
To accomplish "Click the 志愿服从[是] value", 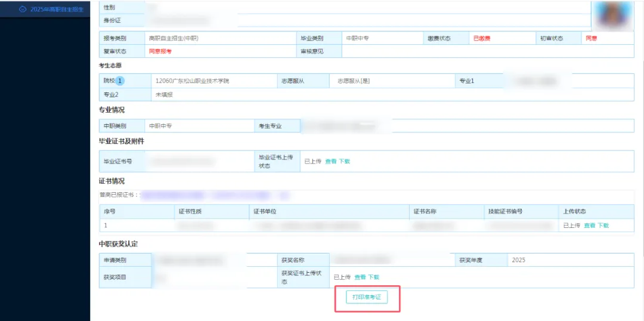I will tap(354, 81).
